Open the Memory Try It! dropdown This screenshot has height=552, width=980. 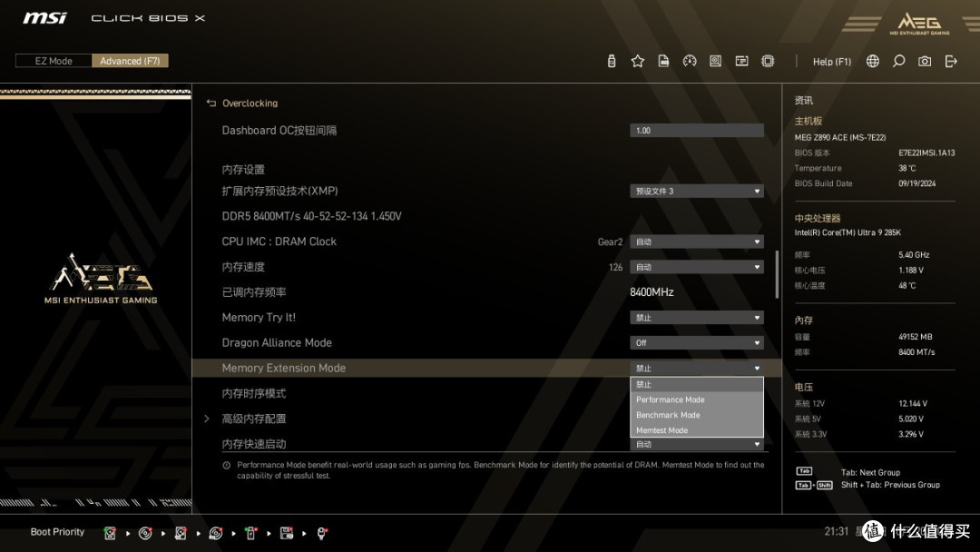point(696,318)
